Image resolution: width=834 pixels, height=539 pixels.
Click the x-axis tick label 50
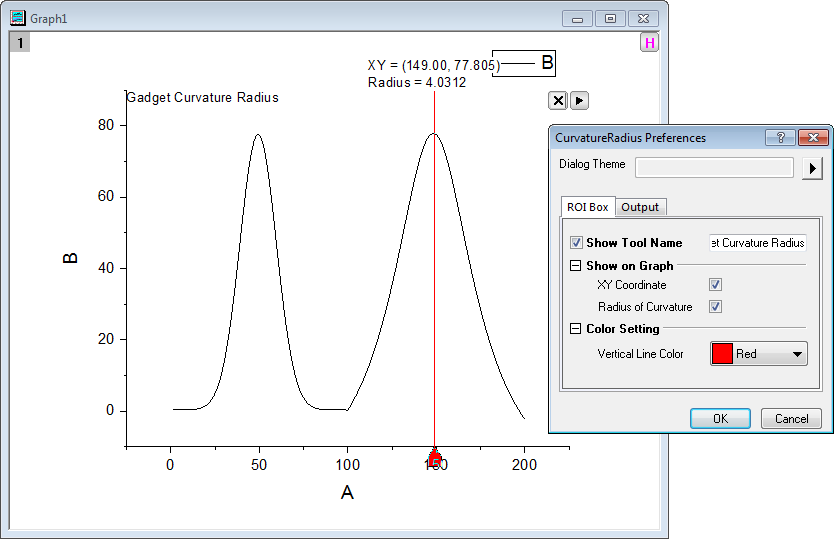259,465
